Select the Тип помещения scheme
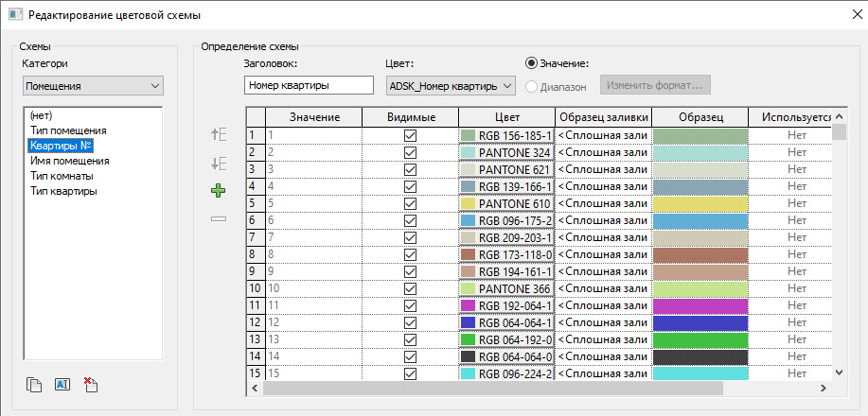 pyautogui.click(x=69, y=130)
